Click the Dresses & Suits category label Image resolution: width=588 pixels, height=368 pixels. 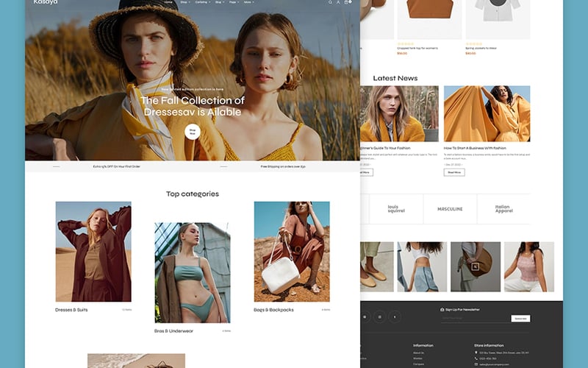[x=71, y=310]
